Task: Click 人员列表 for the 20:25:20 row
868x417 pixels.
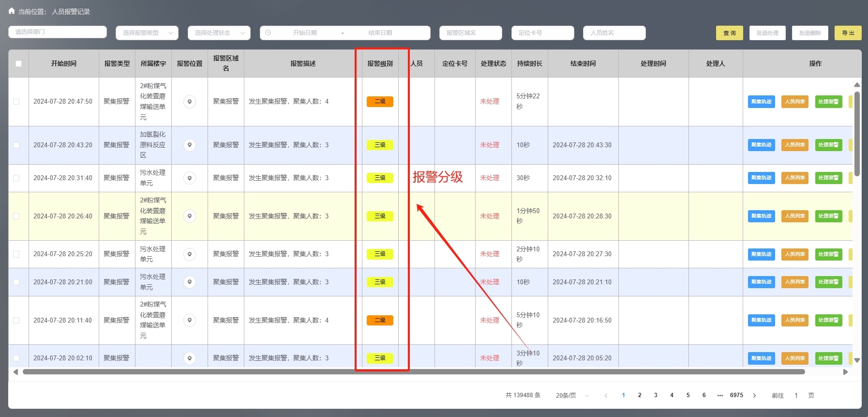Action: click(x=795, y=254)
